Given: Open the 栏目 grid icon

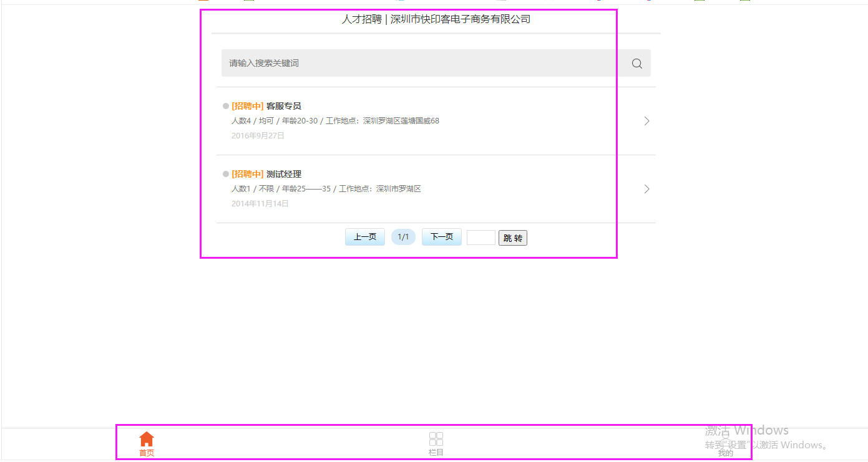Looking at the screenshot, I should click(x=436, y=440).
